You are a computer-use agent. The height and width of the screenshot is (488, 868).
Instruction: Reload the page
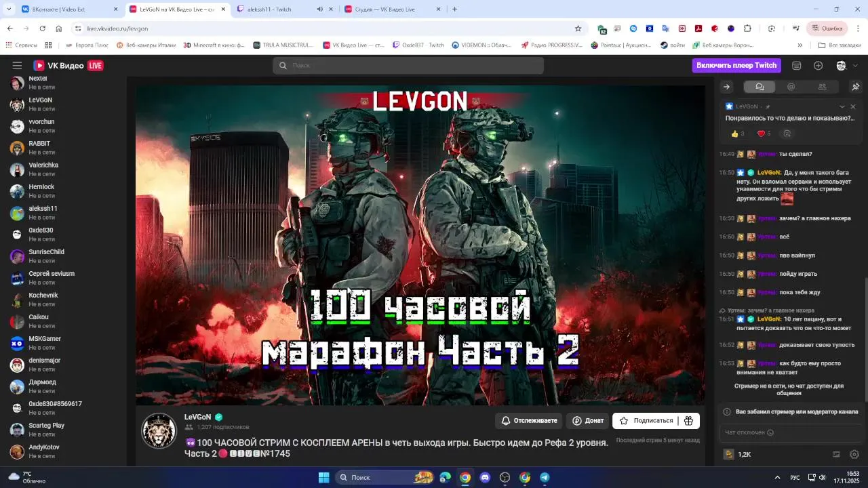pyautogui.click(x=42, y=28)
